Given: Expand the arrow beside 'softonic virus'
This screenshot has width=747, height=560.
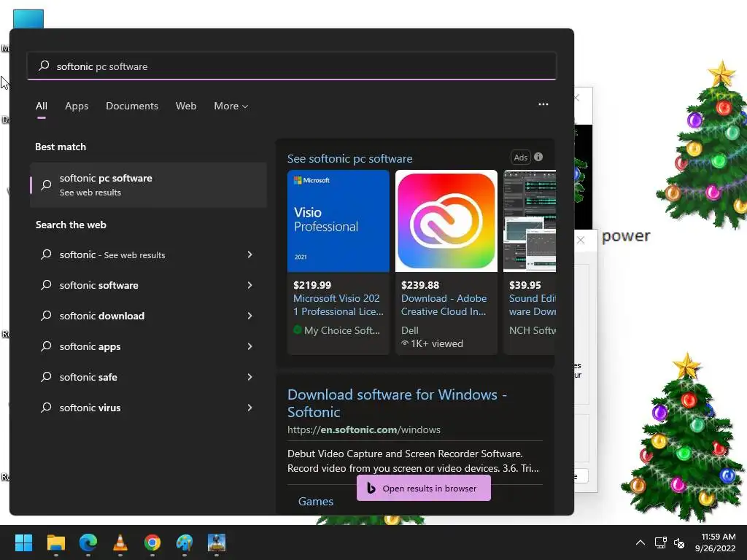Looking at the screenshot, I should 249,408.
